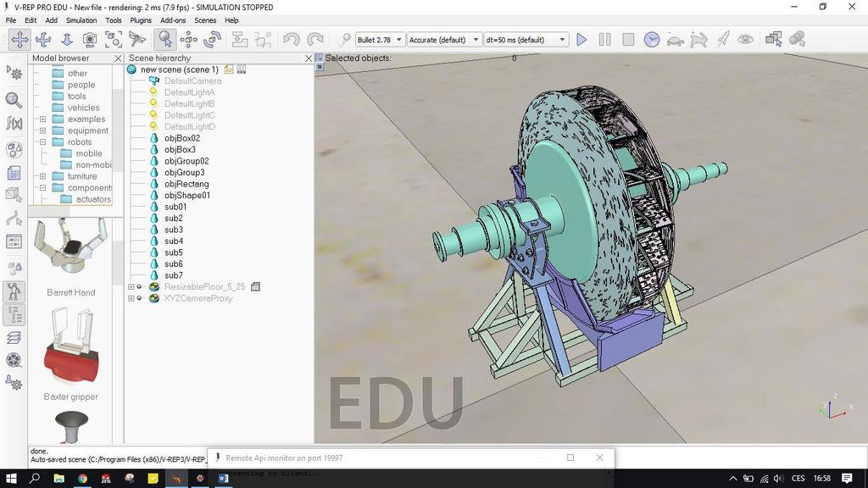Slow down simulation with the turtle icon
868x488 pixels.
pos(676,39)
